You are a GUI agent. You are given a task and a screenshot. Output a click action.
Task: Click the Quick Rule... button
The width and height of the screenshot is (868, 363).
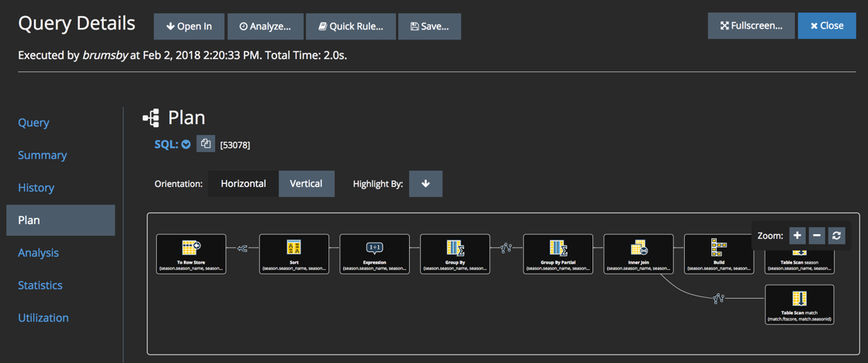click(x=350, y=26)
